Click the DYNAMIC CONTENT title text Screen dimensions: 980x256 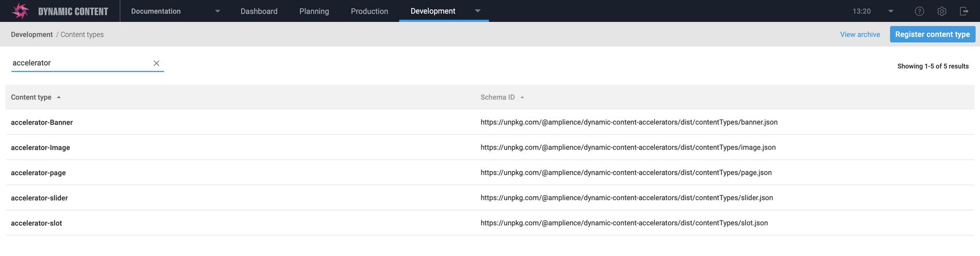pos(73,11)
